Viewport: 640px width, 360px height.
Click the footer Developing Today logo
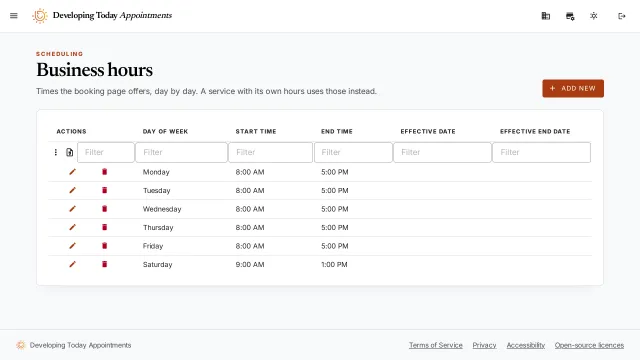click(21, 345)
